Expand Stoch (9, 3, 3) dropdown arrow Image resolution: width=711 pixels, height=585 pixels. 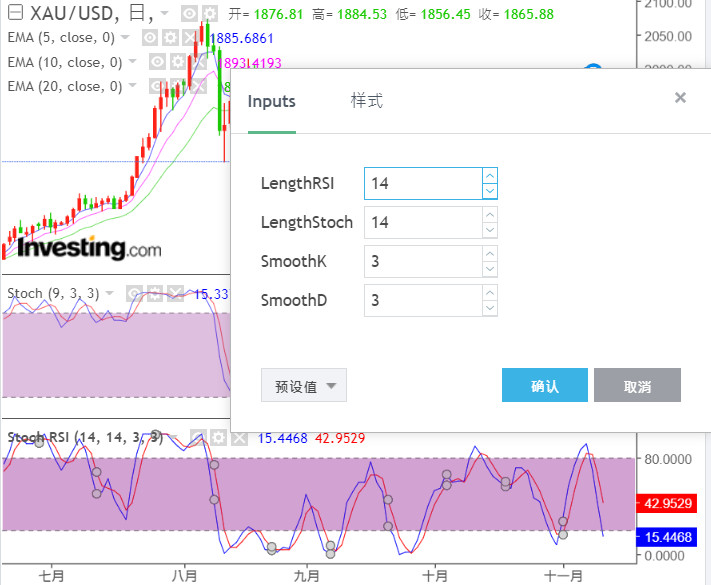tap(109, 293)
